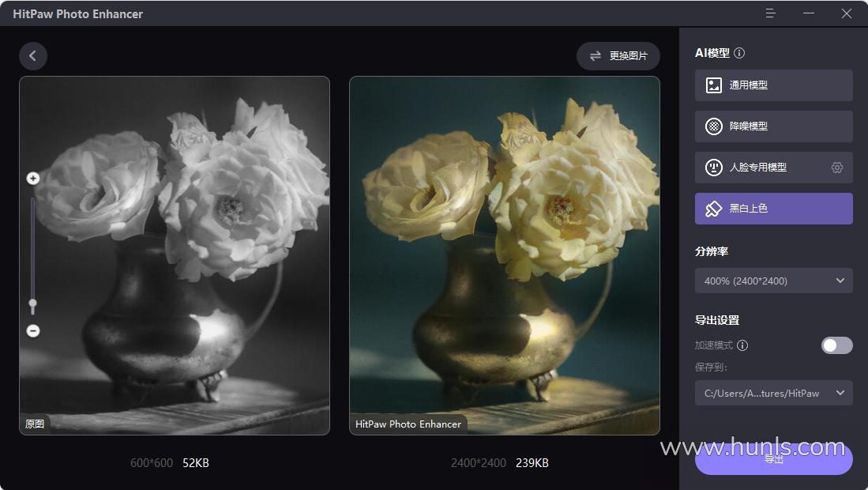The image size is (868, 490).
Task: Select the 人脸专用模型 face model
Action: (773, 168)
